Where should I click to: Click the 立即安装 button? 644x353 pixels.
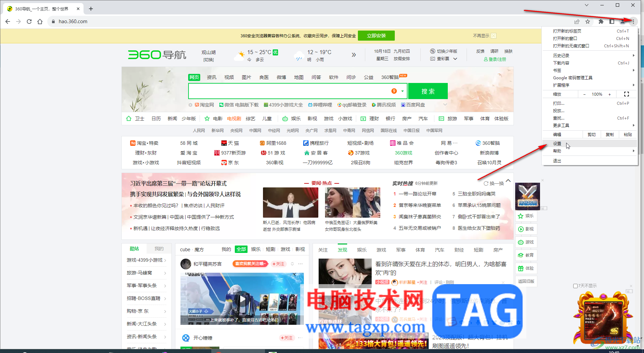376,36
